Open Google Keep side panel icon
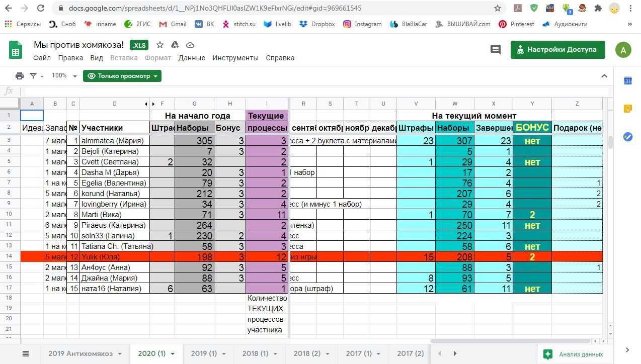Screen dimensions: 641x364 [627, 109]
